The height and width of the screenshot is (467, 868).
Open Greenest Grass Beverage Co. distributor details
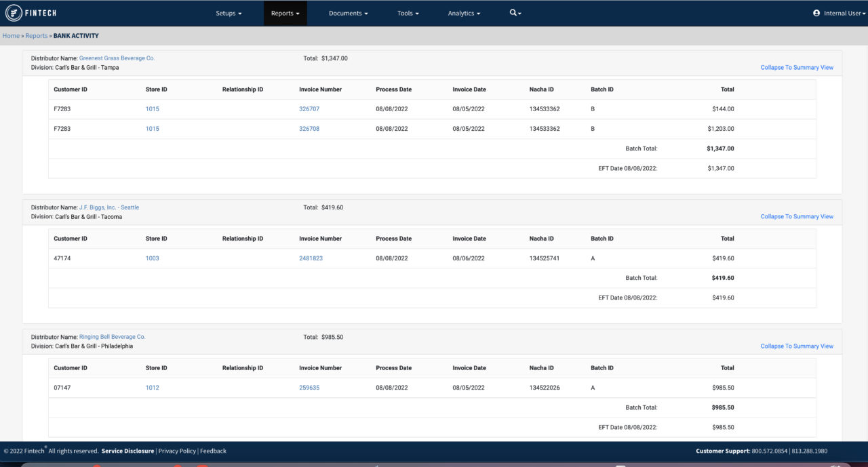pyautogui.click(x=117, y=58)
